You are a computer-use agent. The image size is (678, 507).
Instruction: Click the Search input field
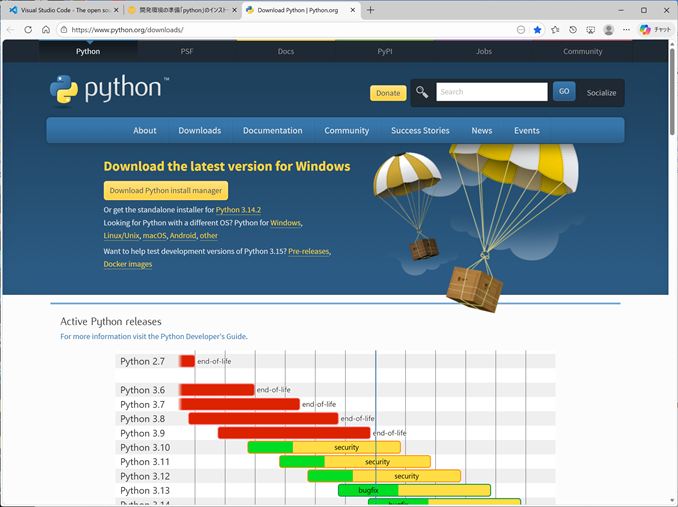pos(491,92)
